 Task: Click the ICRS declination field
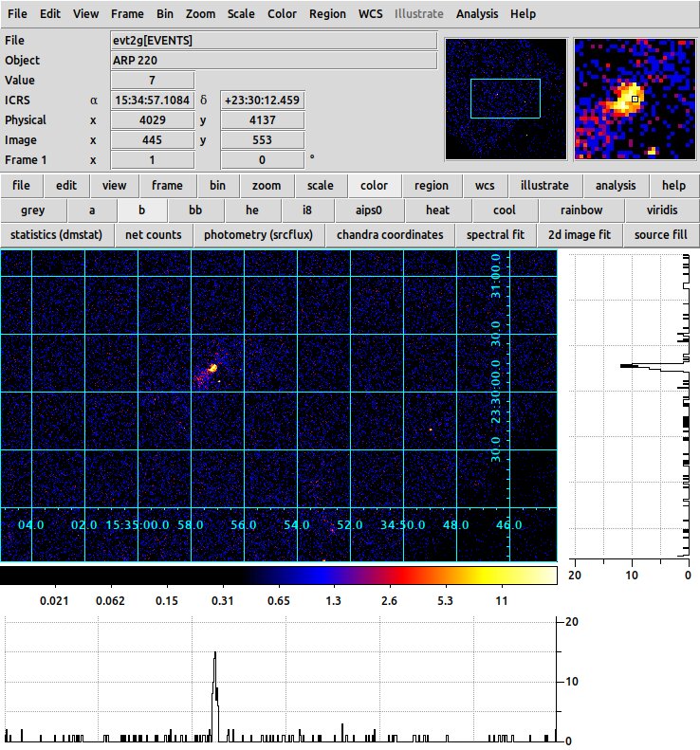(262, 100)
